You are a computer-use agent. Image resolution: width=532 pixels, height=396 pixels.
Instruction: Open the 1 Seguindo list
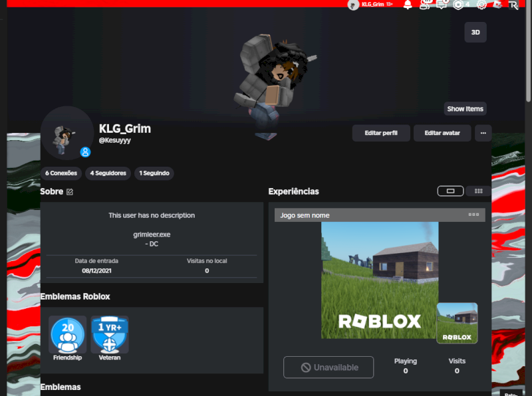(154, 173)
